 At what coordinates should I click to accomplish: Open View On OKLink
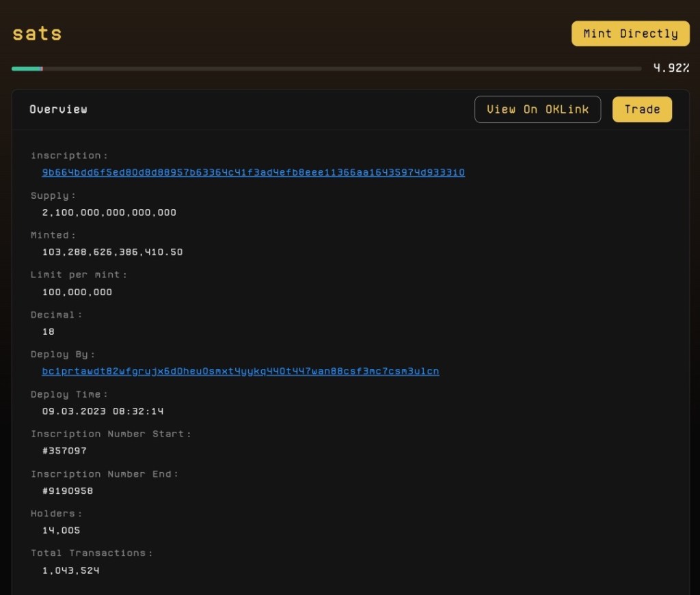[x=537, y=109]
